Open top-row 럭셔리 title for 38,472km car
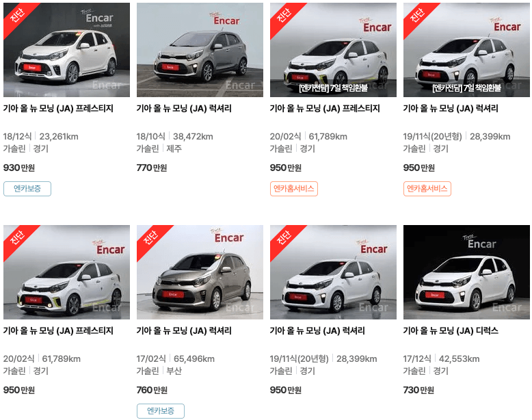Image resolution: width=532 pixels, height=420 pixels. 184,109
